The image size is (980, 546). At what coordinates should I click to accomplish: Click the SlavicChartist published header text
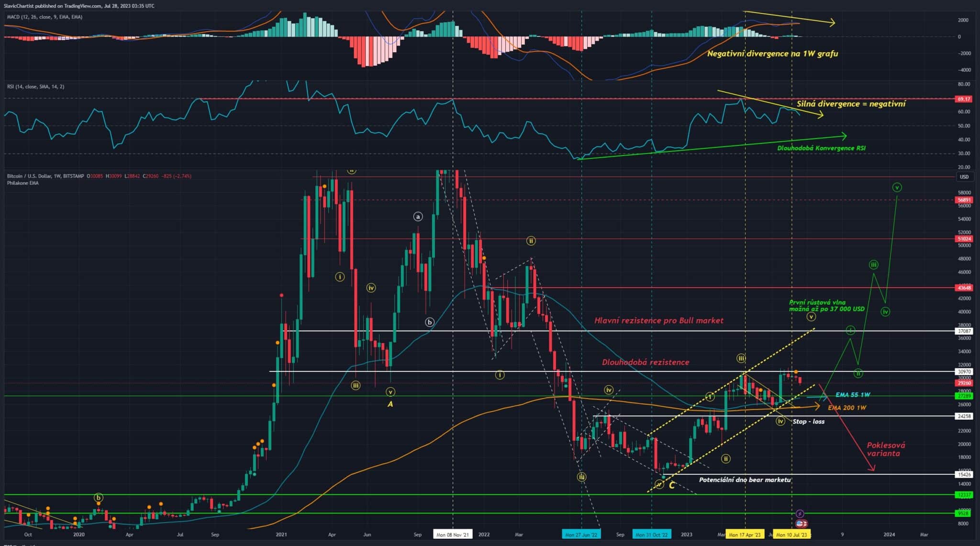coord(79,6)
